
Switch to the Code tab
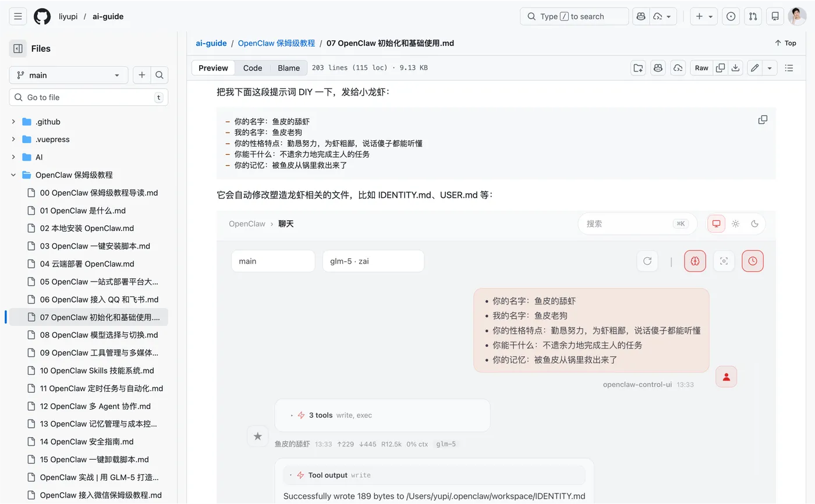(x=253, y=68)
